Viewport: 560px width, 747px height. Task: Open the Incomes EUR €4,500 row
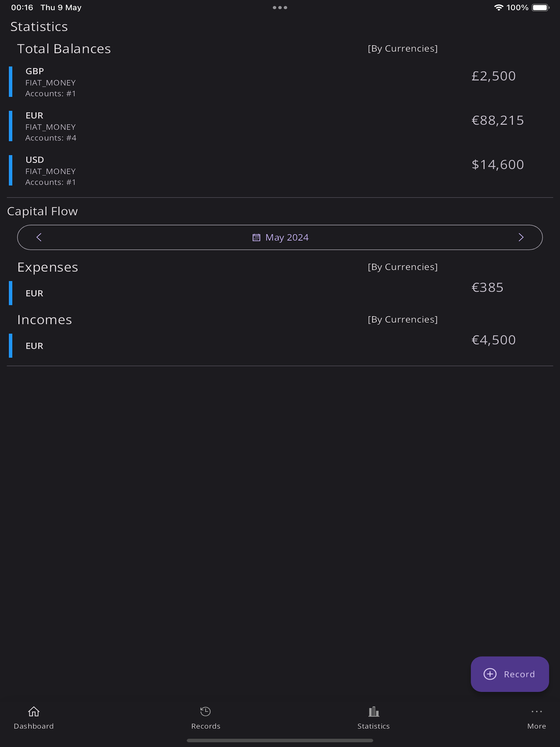280,345
